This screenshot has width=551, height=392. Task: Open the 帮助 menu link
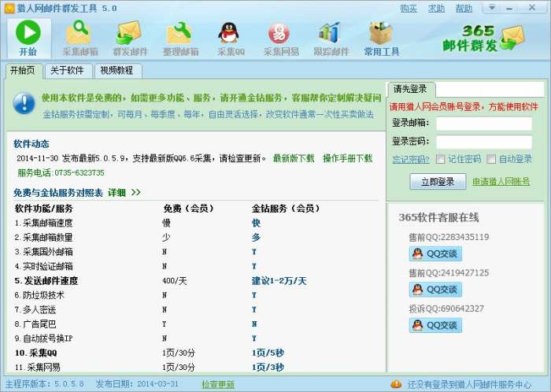click(464, 8)
